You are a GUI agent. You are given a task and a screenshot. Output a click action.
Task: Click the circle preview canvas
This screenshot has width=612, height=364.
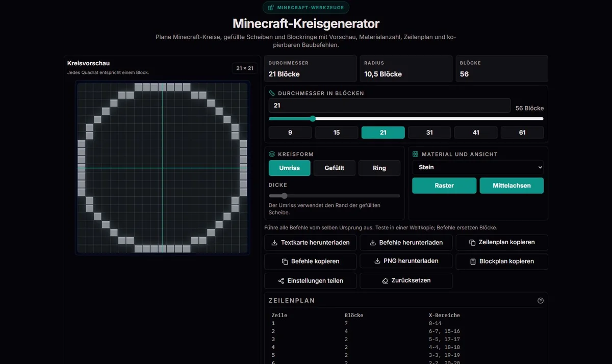pyautogui.click(x=162, y=168)
